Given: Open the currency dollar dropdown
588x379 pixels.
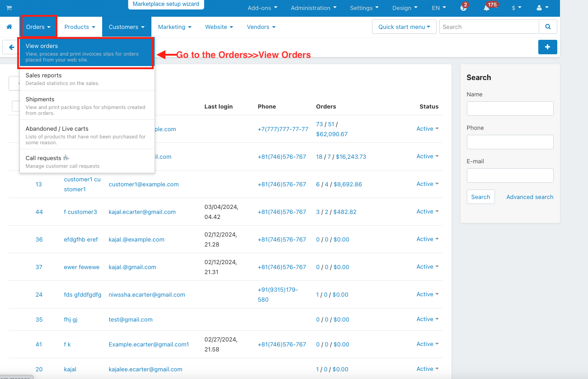Looking at the screenshot, I should pyautogui.click(x=516, y=8).
